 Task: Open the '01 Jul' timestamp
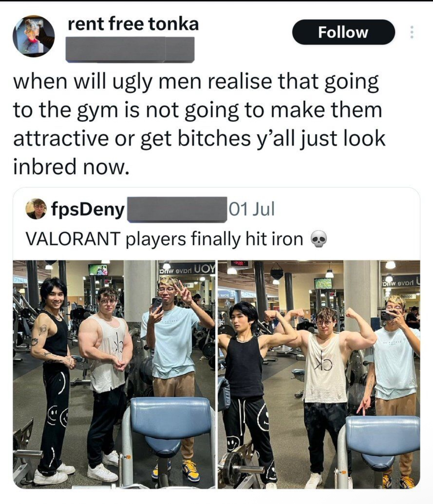point(252,209)
